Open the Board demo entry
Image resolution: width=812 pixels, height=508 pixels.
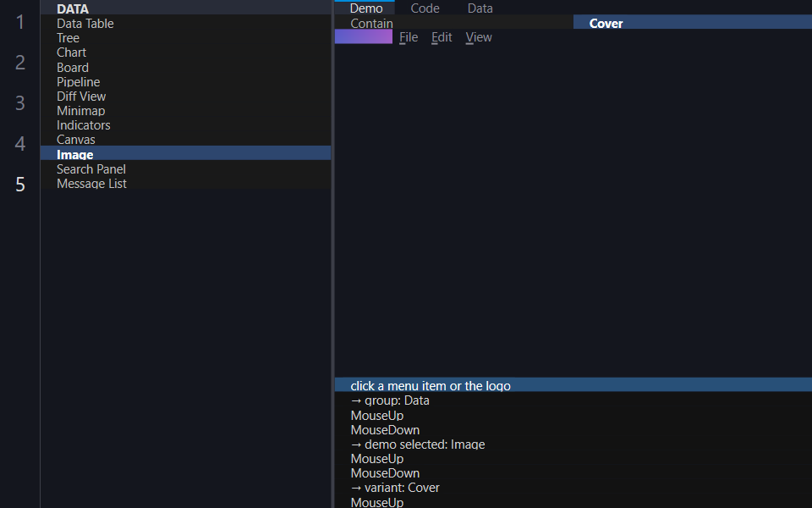[x=185, y=67]
